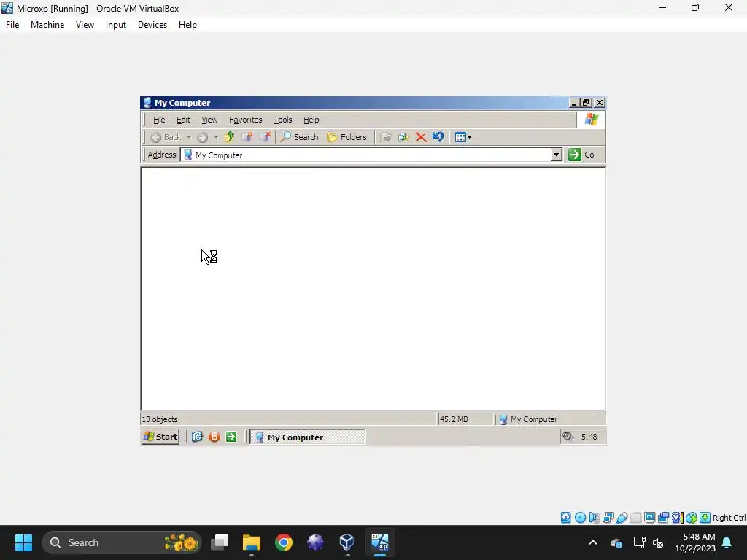Click the Map Network Drive toolbar icon
This screenshot has height=560, width=747.
click(247, 137)
